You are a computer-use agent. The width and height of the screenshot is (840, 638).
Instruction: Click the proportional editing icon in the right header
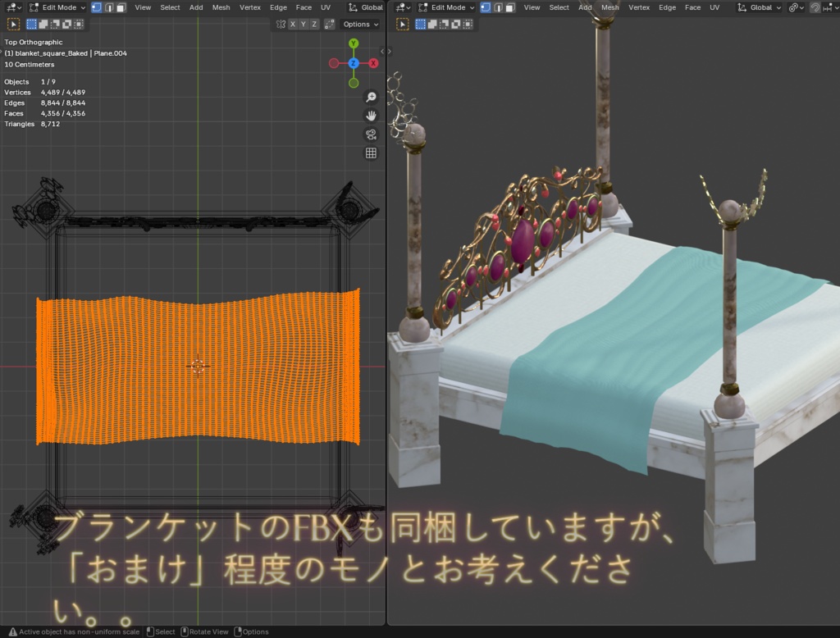[829, 7]
